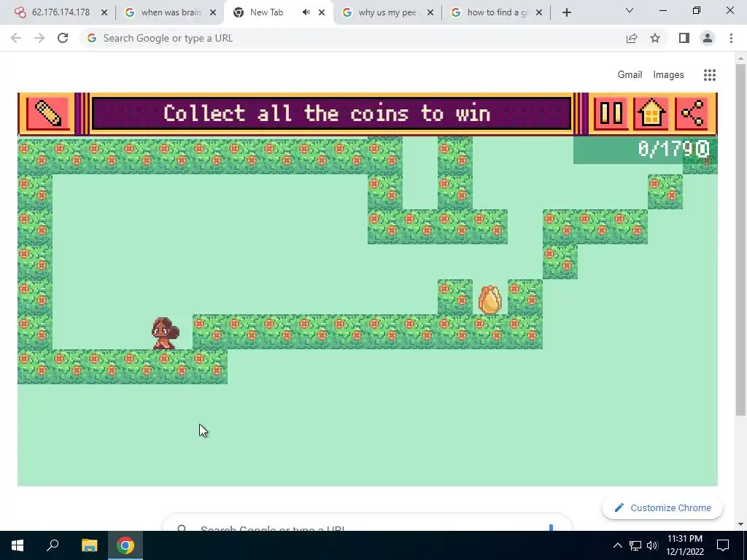
Task: Reload the current page
Action: click(x=63, y=38)
